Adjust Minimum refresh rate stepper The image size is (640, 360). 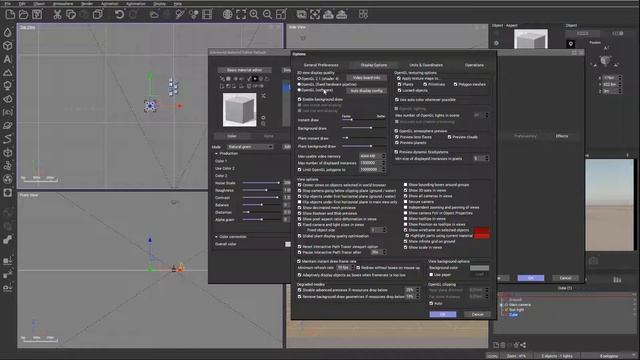pyautogui.click(x=353, y=268)
